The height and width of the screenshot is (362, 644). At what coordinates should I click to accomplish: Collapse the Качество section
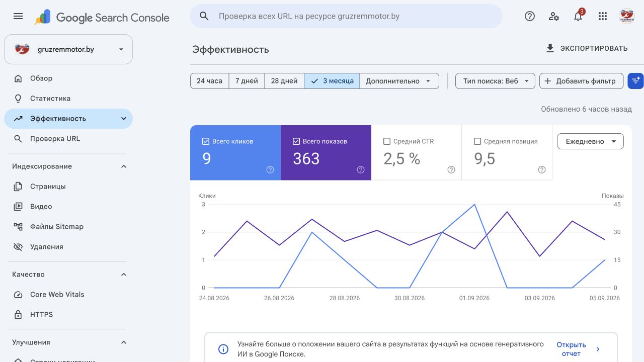pyautogui.click(x=124, y=275)
